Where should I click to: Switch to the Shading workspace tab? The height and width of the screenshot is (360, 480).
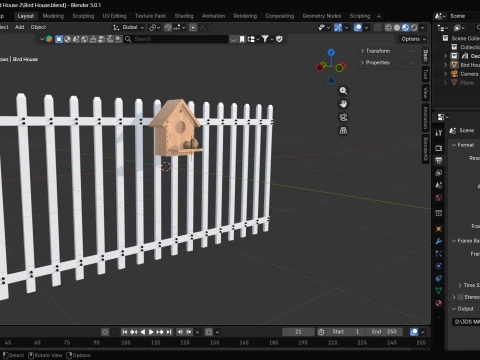tap(184, 16)
